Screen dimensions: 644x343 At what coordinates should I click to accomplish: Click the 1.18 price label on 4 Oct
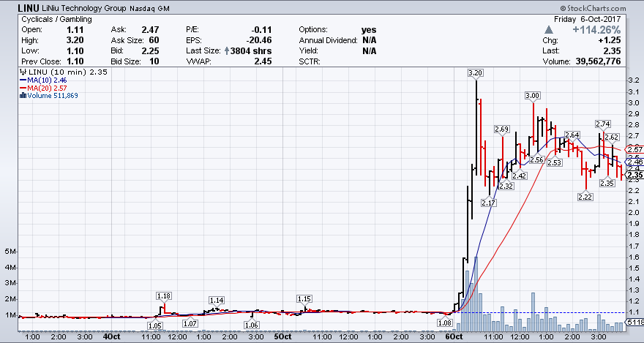(164, 295)
